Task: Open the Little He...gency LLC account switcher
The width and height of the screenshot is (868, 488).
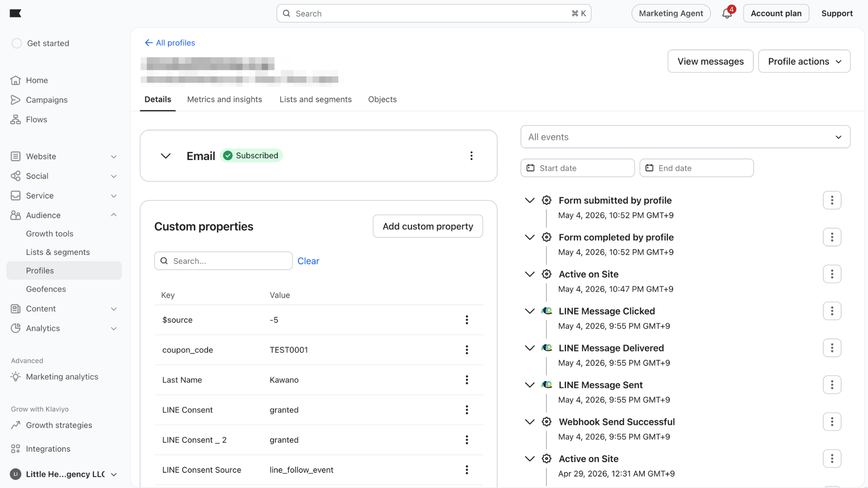Action: pyautogui.click(x=63, y=474)
